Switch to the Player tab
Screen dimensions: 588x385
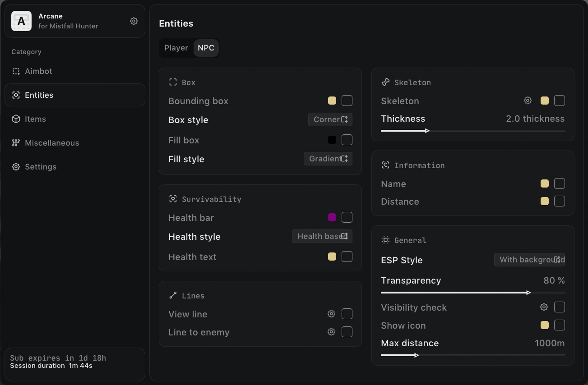point(176,48)
